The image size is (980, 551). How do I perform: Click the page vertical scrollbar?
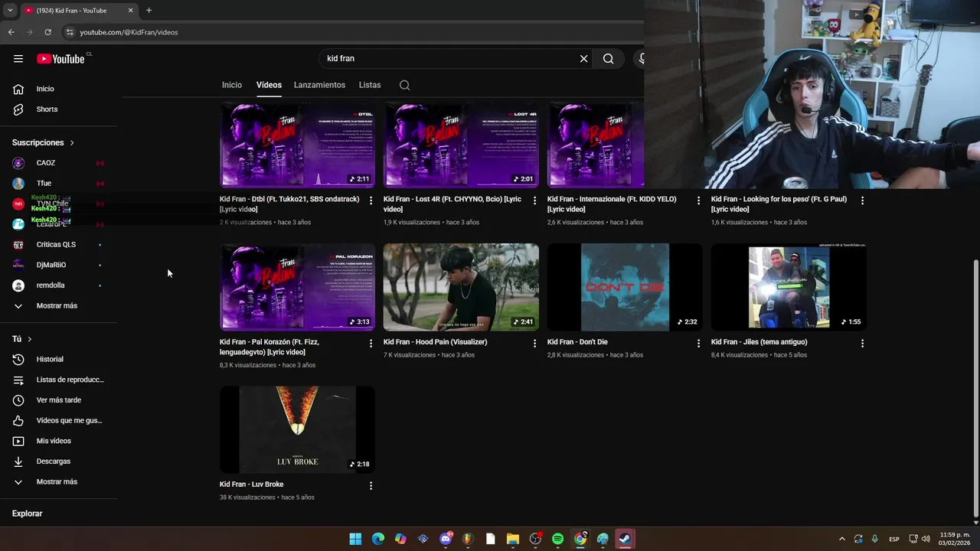tap(975, 389)
